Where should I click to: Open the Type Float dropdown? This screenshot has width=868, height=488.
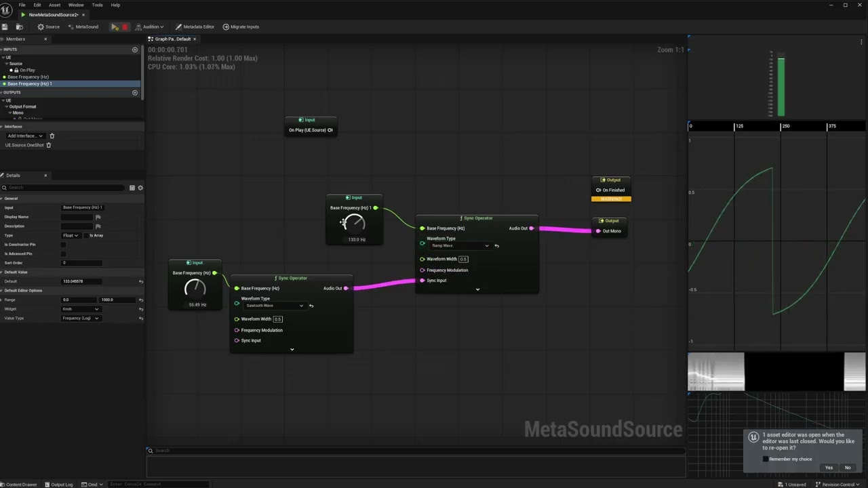(71, 235)
